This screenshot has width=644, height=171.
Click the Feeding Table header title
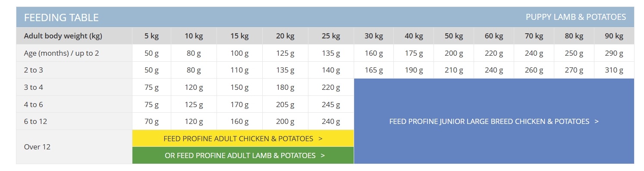pyautogui.click(x=61, y=18)
